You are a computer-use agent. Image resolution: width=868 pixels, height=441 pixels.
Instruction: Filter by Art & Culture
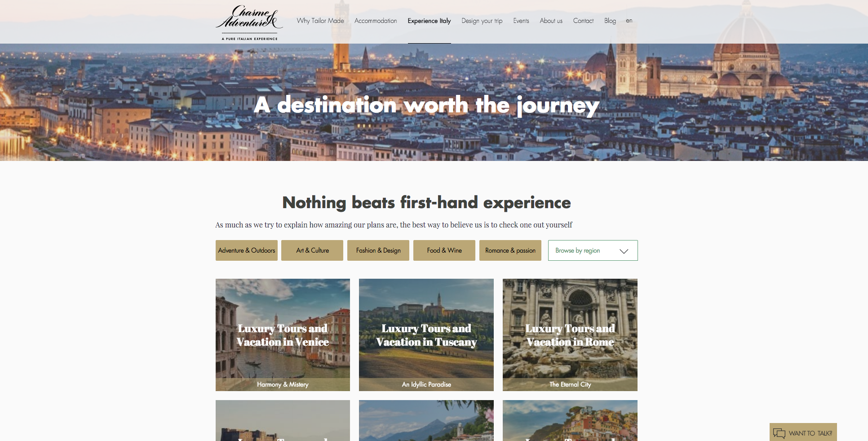click(312, 250)
